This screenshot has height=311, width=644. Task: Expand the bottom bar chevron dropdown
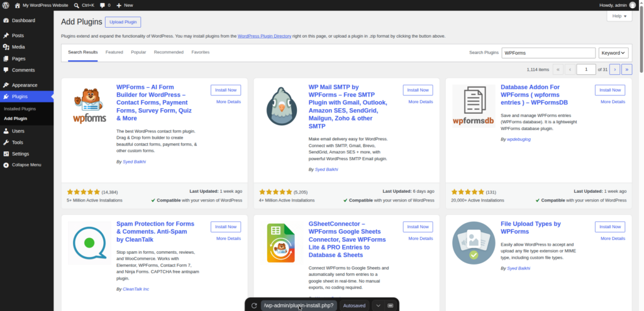pos(378,306)
